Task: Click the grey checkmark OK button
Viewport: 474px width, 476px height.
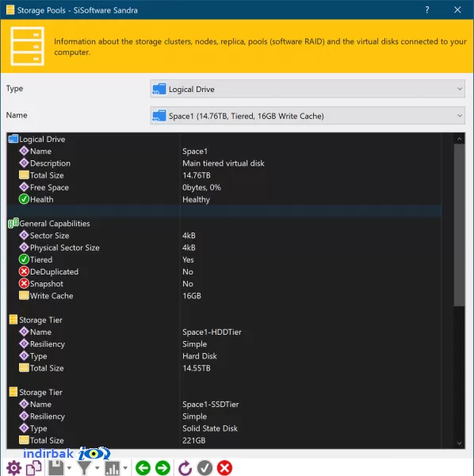Action: pyautogui.click(x=205, y=468)
